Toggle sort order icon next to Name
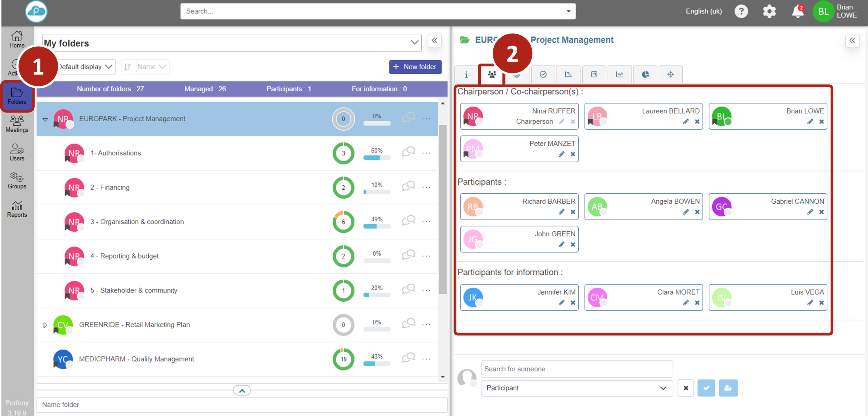This screenshot has width=868, height=416. click(x=127, y=67)
